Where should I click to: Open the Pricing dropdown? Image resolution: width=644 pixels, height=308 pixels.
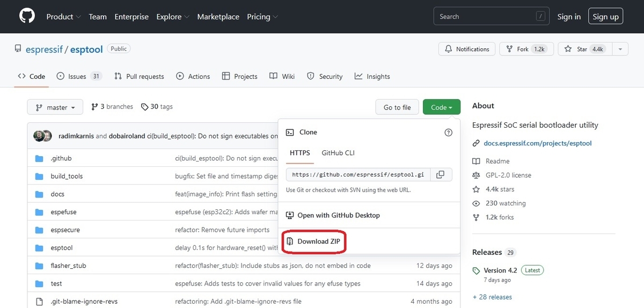tap(262, 17)
